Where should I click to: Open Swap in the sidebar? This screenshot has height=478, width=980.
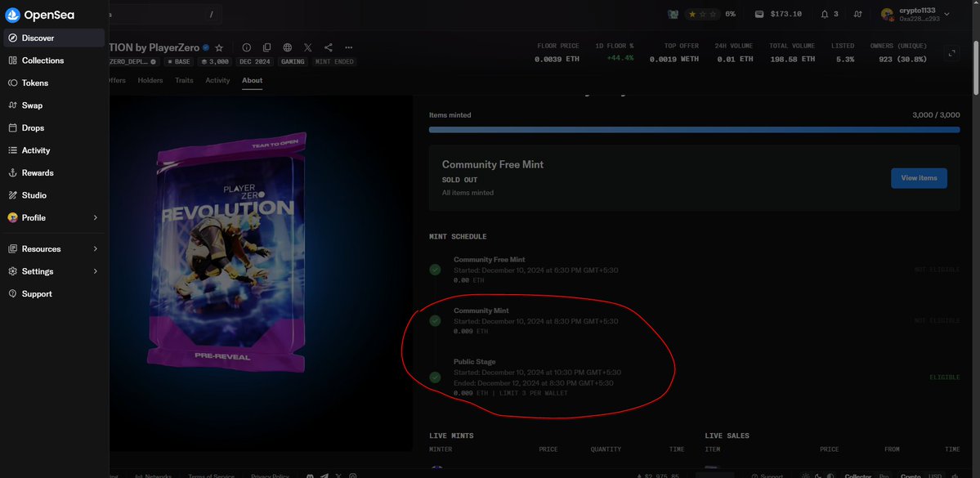(x=54, y=105)
